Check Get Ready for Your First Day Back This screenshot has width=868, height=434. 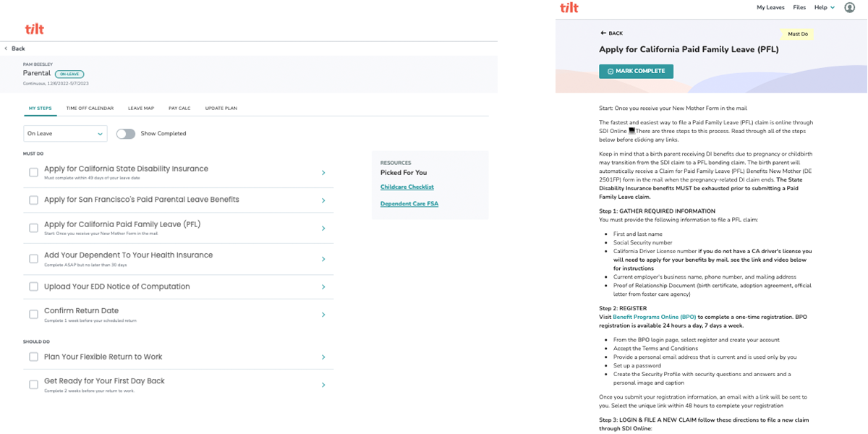(x=32, y=384)
